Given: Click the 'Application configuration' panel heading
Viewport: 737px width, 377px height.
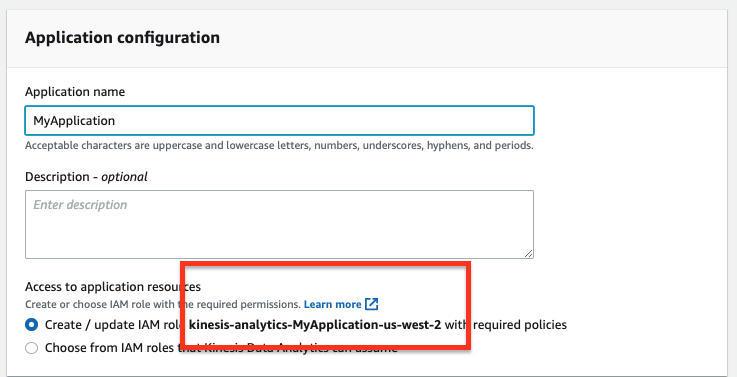Looking at the screenshot, I should [x=122, y=38].
